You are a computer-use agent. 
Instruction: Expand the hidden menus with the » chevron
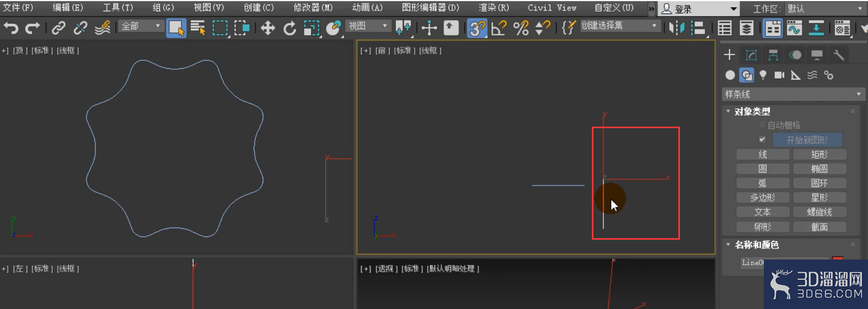(x=651, y=9)
